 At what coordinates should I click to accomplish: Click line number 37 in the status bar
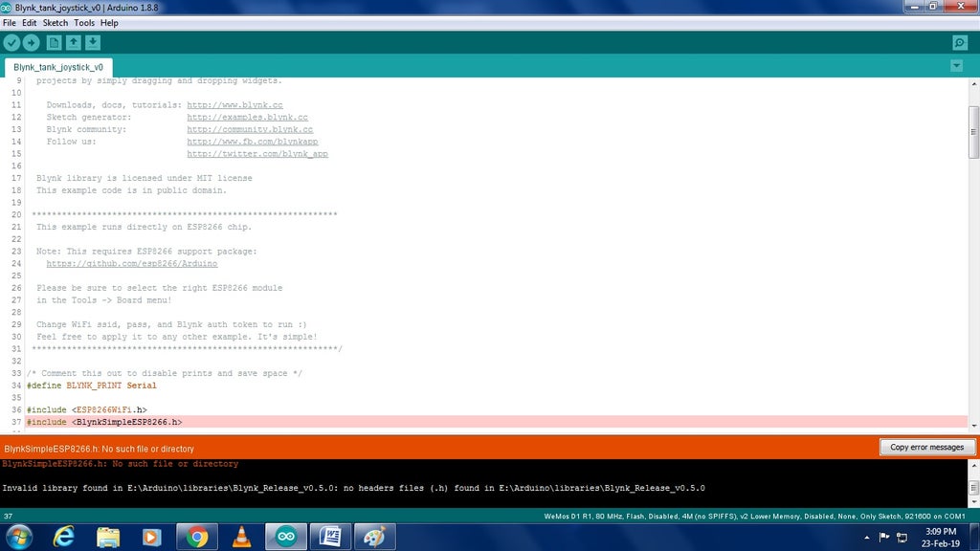point(8,517)
